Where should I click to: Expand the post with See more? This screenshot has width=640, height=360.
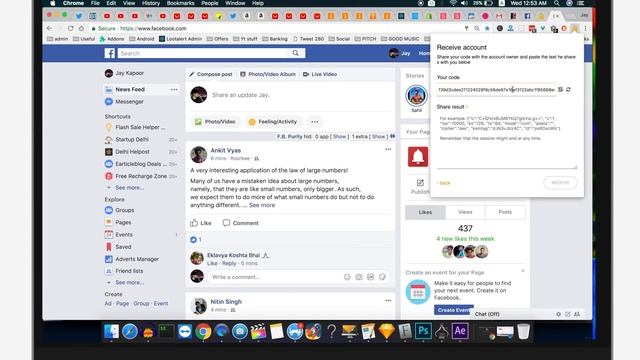click(262, 205)
